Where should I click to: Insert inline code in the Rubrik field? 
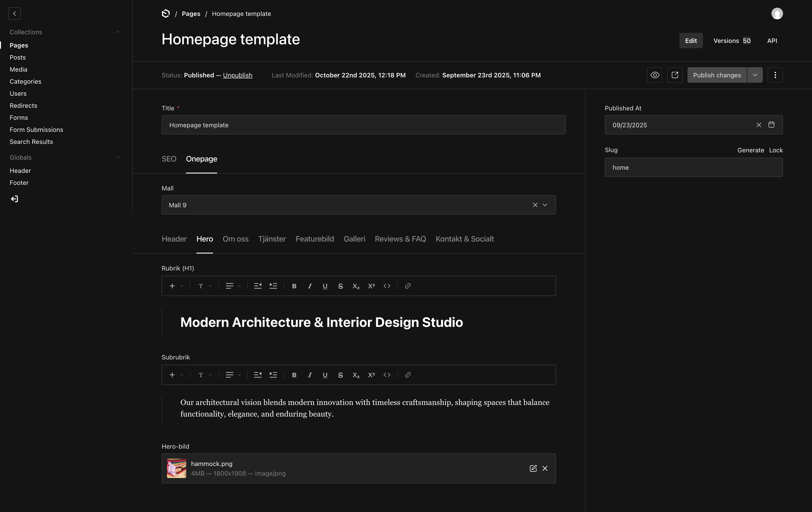click(387, 286)
